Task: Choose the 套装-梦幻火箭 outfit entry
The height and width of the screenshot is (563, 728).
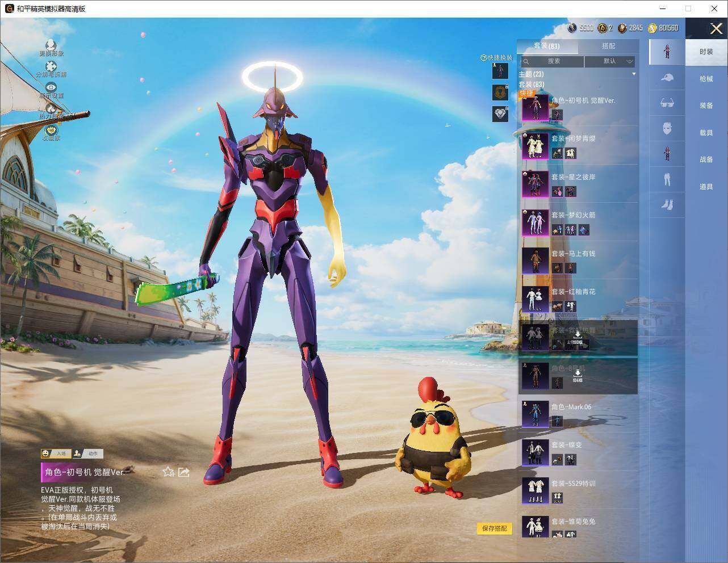Action: click(578, 222)
